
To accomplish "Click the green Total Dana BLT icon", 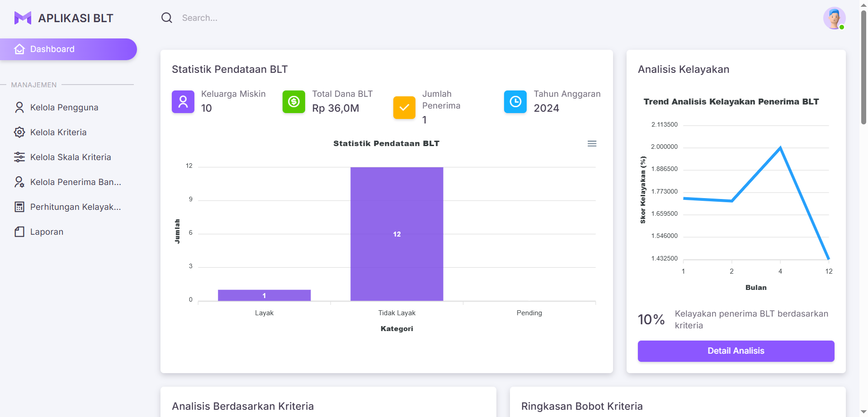I will (294, 102).
